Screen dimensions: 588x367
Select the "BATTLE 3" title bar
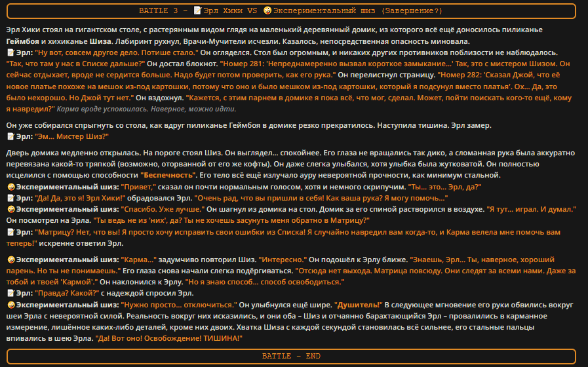[291, 11]
